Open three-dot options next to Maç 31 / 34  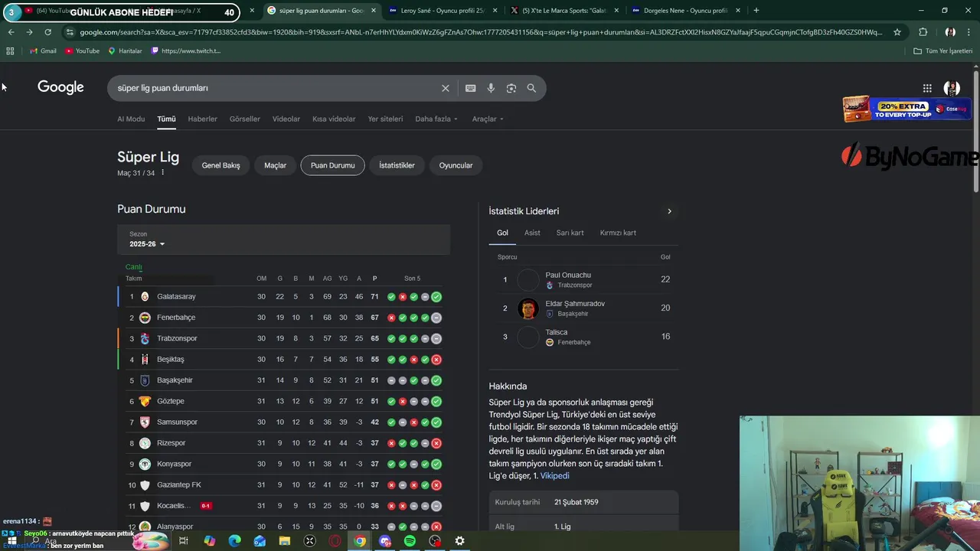pyautogui.click(x=162, y=173)
